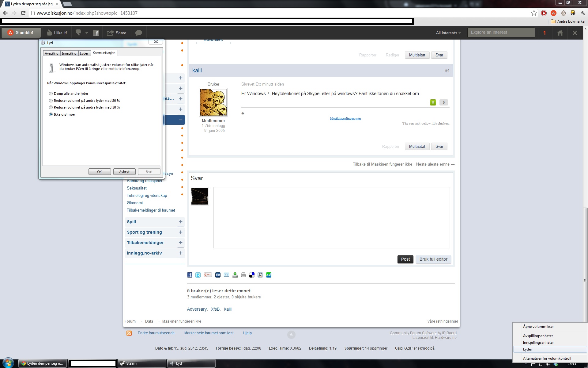This screenshot has width=588, height=368.
Task: Switch to the Lyder tab in Lyd dialog
Action: (x=84, y=53)
